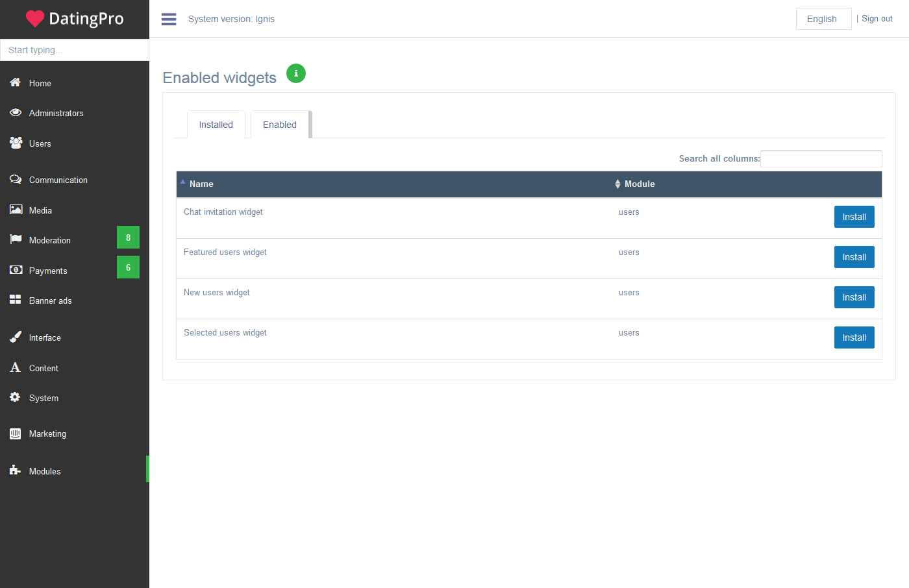
Task: Click the Sign out link
Action: (x=877, y=19)
